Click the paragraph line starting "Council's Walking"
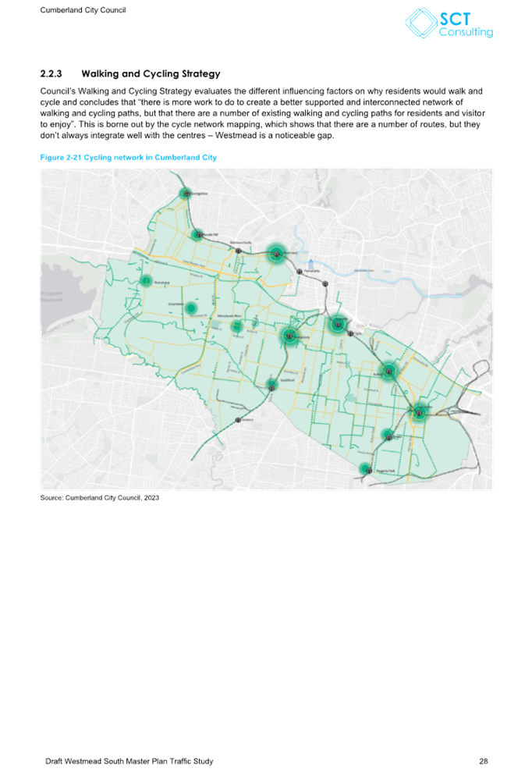This screenshot has height=772, width=532. (x=261, y=91)
